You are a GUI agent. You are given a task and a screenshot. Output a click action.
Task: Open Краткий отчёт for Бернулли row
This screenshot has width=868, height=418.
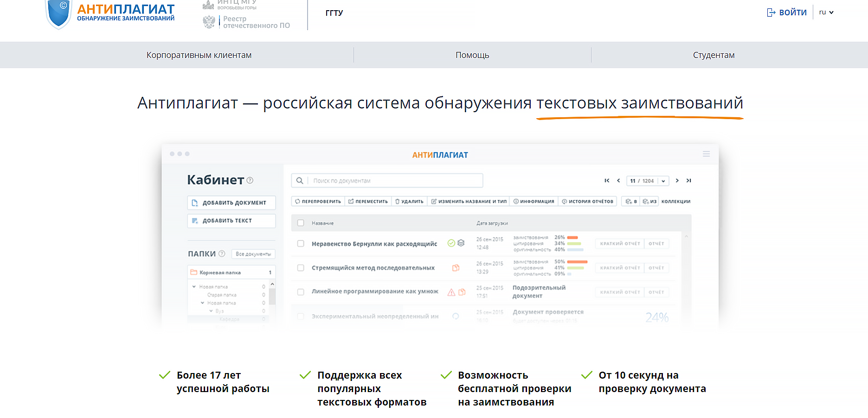click(x=620, y=244)
